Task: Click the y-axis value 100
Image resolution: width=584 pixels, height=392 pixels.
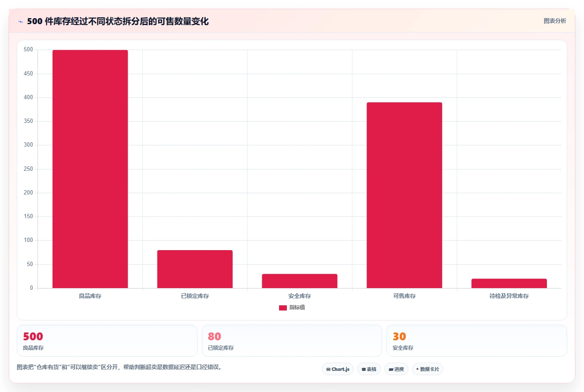Action: 28,240
